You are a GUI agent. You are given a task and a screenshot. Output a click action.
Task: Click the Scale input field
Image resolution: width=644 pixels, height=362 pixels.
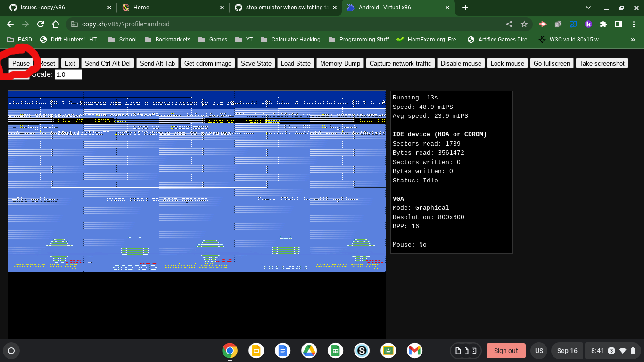coord(68,74)
